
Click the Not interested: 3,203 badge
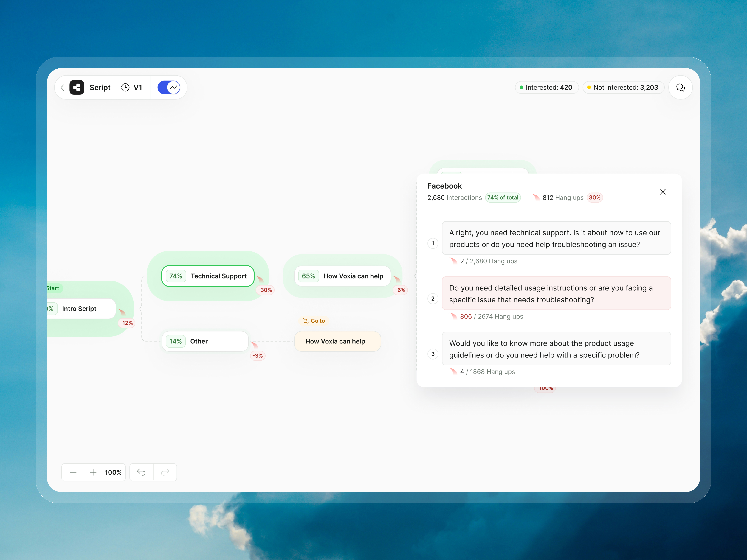pos(623,87)
